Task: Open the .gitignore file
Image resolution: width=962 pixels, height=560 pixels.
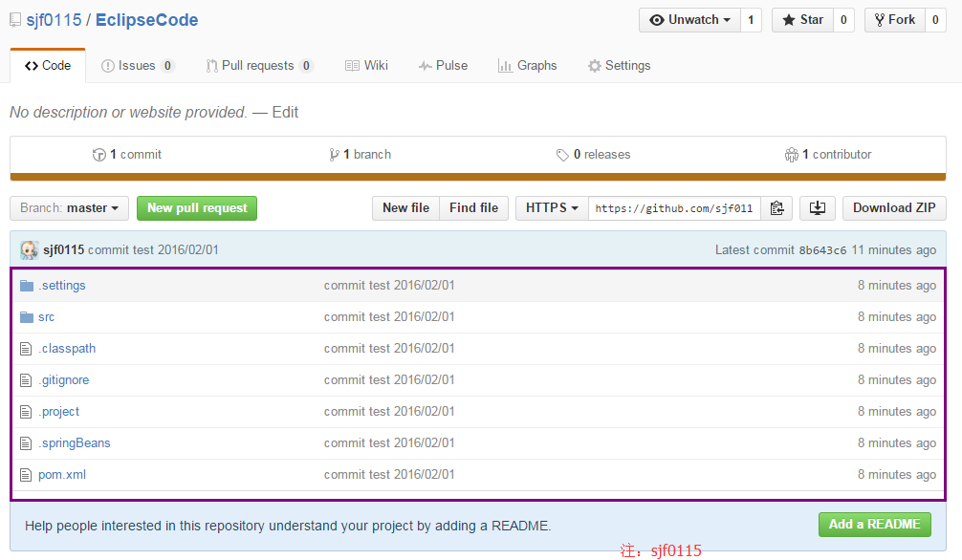Action: [63, 380]
